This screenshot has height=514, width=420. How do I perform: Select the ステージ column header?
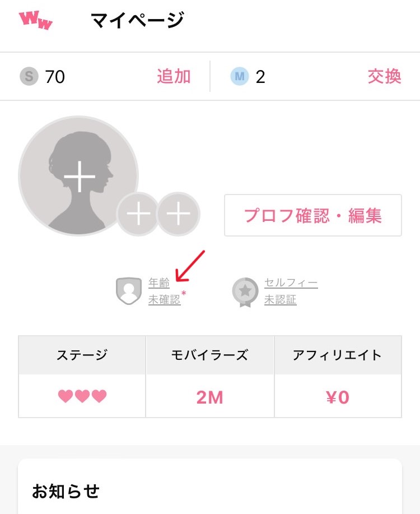82,355
